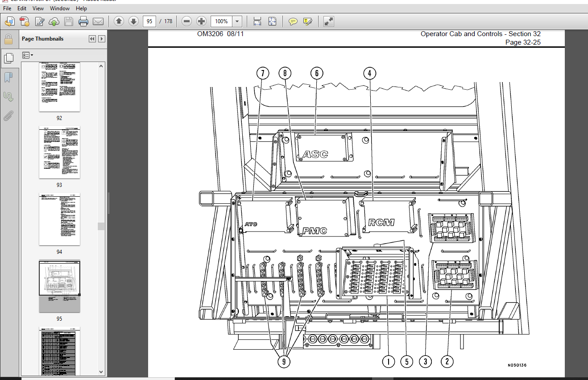The width and height of the screenshot is (588, 380).
Task: Click the Fit One Full Page icon
Action: pyautogui.click(x=272, y=21)
